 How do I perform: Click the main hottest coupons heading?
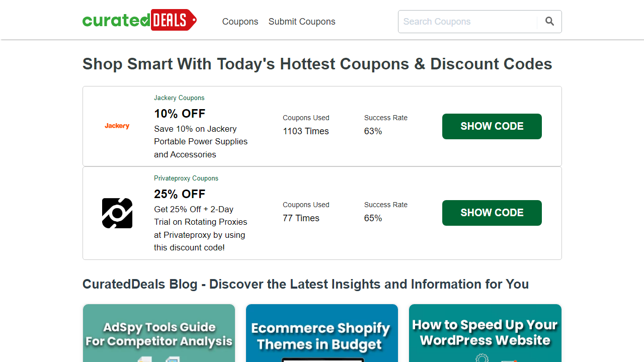[317, 64]
